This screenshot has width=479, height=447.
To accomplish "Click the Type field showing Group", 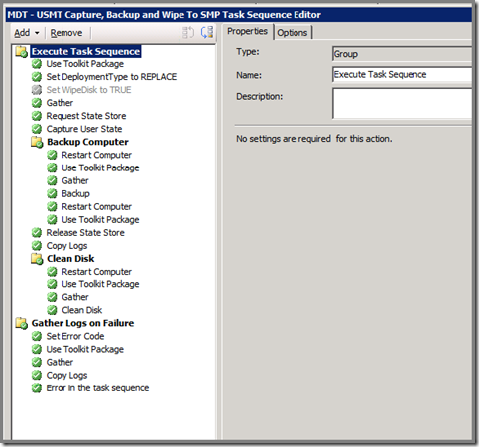I will point(402,54).
